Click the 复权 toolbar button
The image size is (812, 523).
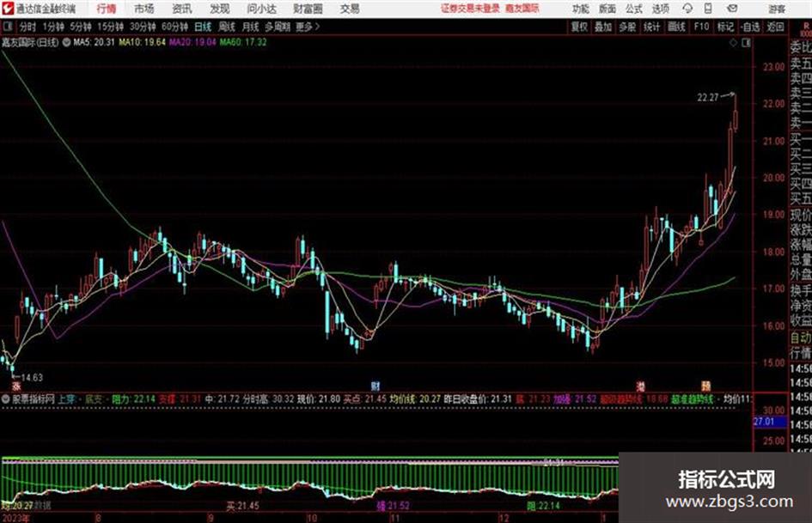(579, 27)
